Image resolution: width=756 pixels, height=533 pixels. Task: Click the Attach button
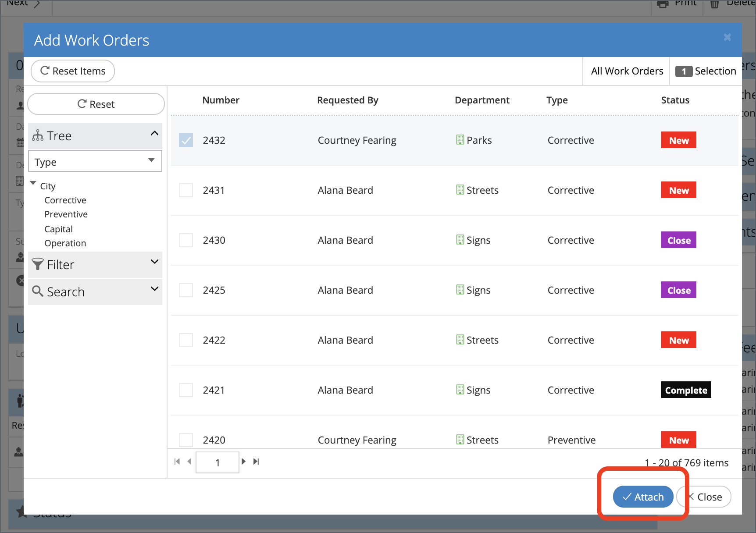[x=643, y=497]
